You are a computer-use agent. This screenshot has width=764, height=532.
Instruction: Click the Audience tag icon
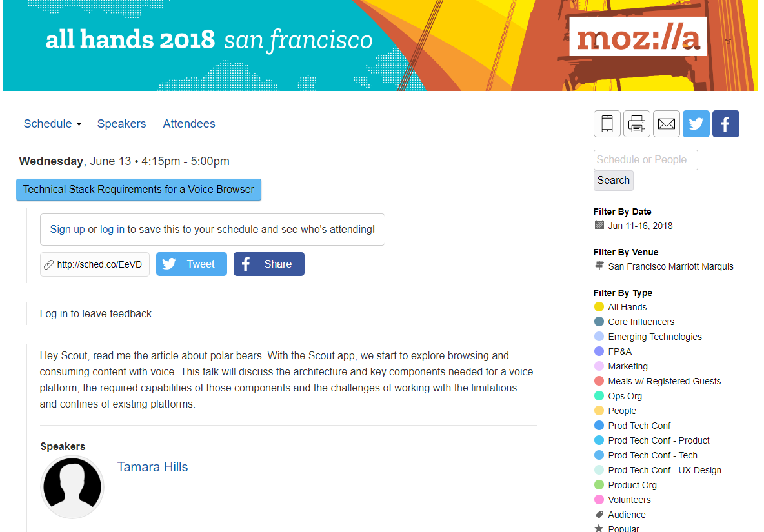[x=599, y=515]
